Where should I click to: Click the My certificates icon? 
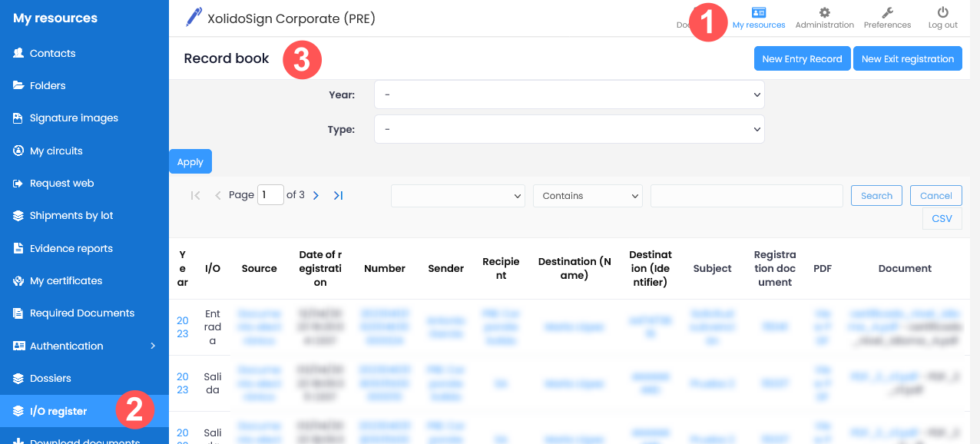point(18,280)
